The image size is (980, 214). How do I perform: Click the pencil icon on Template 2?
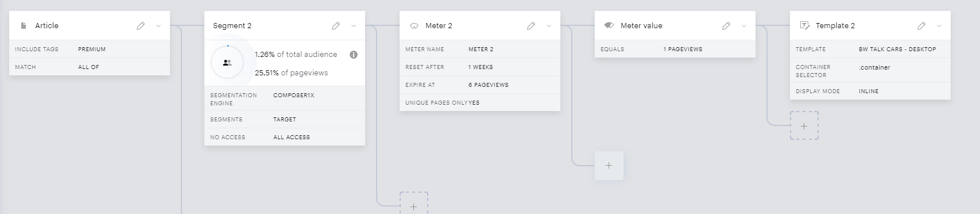(921, 26)
